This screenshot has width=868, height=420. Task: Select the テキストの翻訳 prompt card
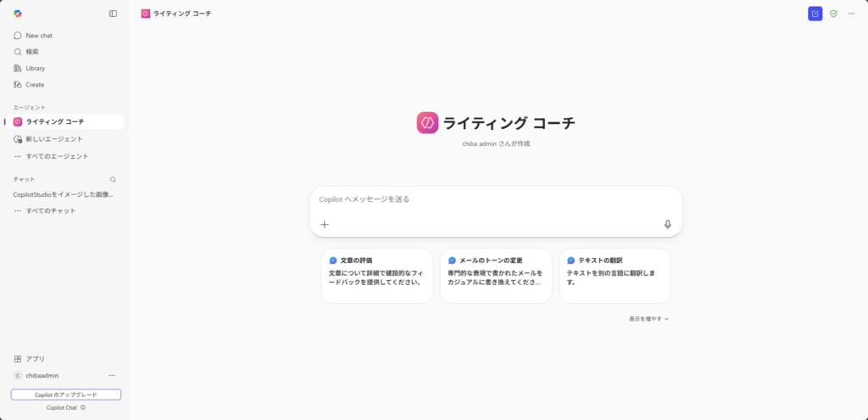[x=615, y=276]
